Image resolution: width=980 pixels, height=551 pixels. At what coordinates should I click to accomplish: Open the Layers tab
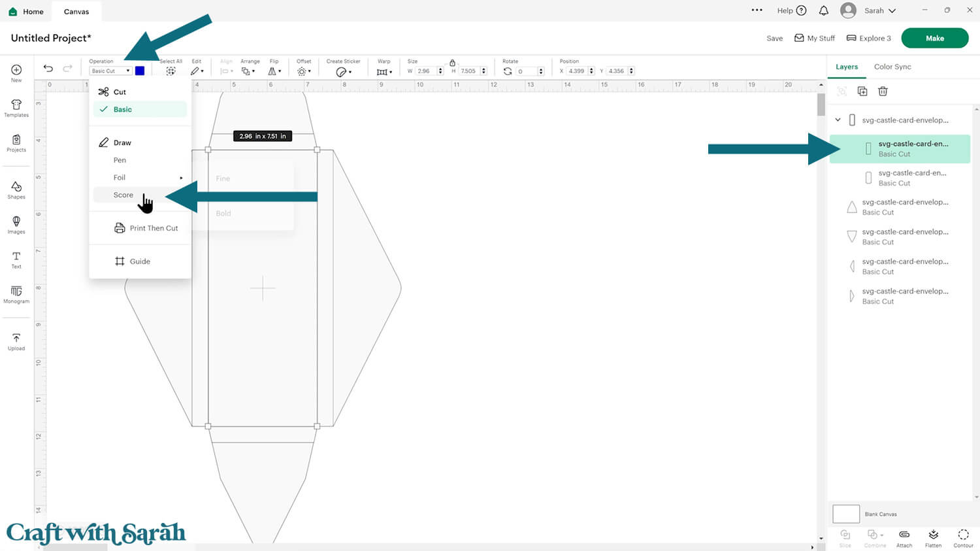click(x=847, y=67)
